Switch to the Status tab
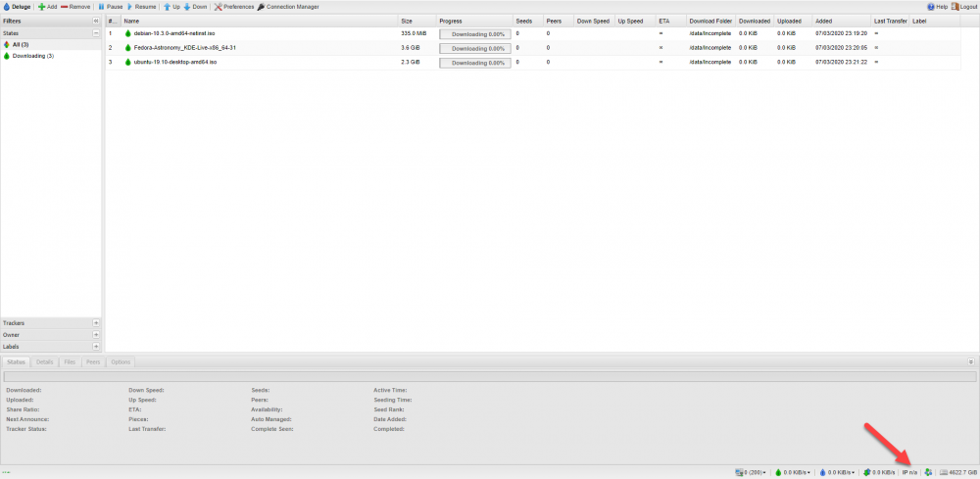The image size is (980, 479). (16, 361)
